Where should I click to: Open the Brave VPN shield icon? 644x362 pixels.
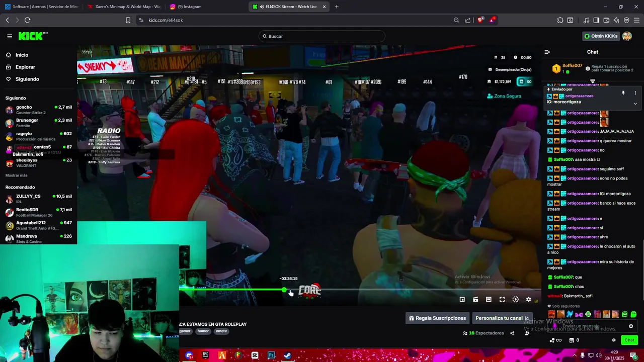[x=626, y=20]
